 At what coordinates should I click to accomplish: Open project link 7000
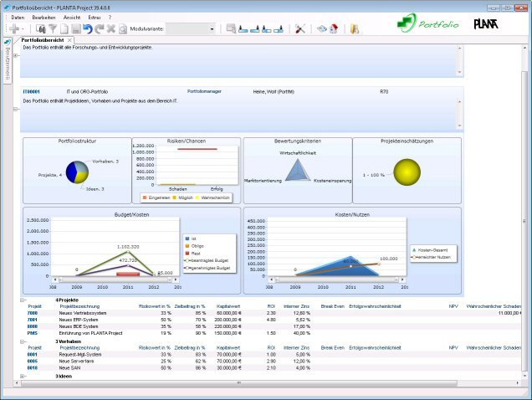(x=33, y=313)
